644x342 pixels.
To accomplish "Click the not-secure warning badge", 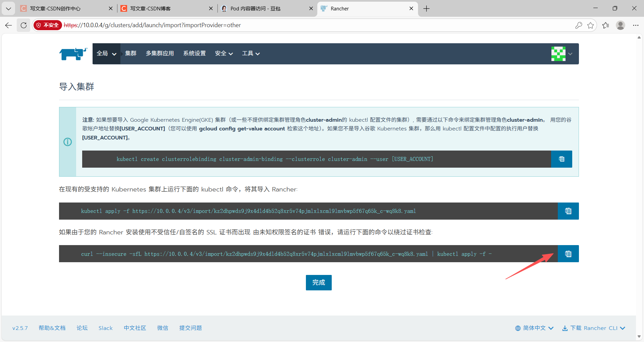I will coord(48,25).
